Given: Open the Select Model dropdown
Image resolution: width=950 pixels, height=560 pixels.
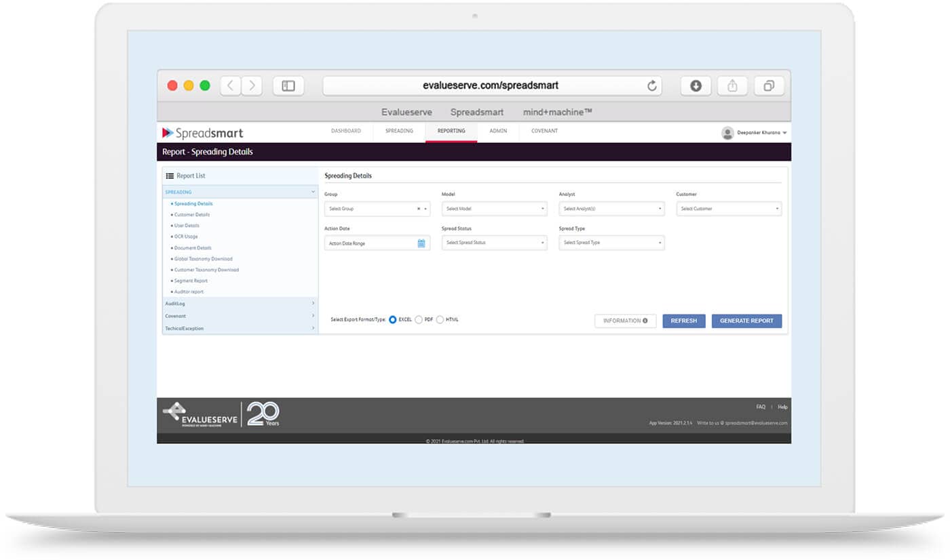Looking at the screenshot, I should pyautogui.click(x=495, y=209).
